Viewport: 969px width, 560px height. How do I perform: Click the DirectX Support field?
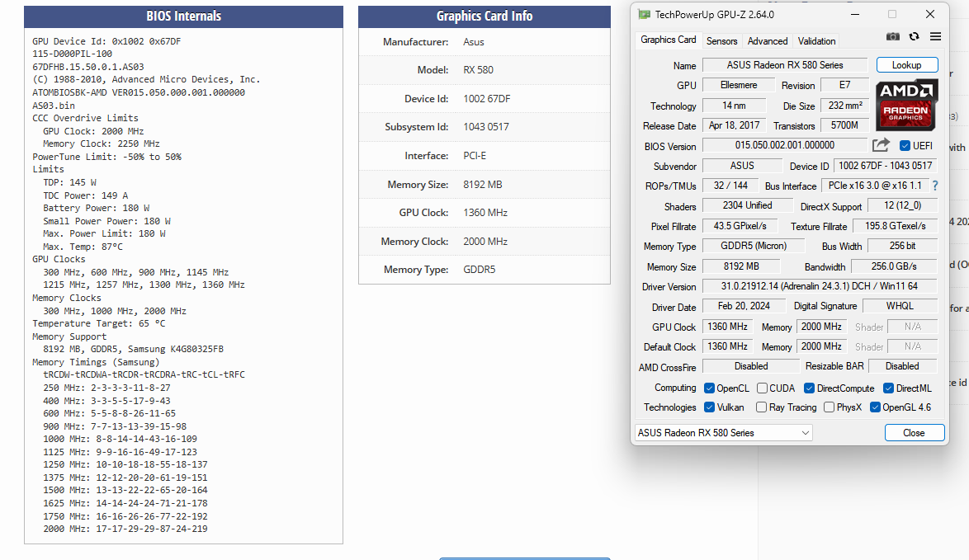(x=902, y=205)
